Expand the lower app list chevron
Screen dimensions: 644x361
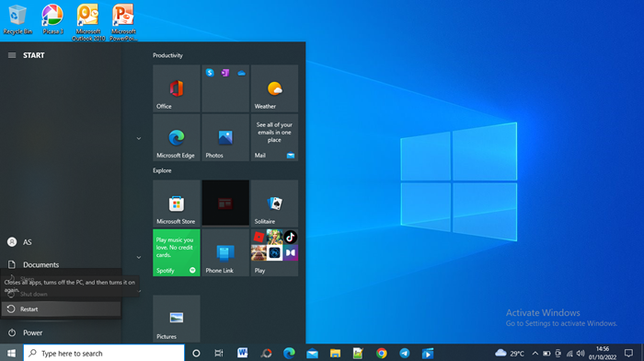[139, 257]
